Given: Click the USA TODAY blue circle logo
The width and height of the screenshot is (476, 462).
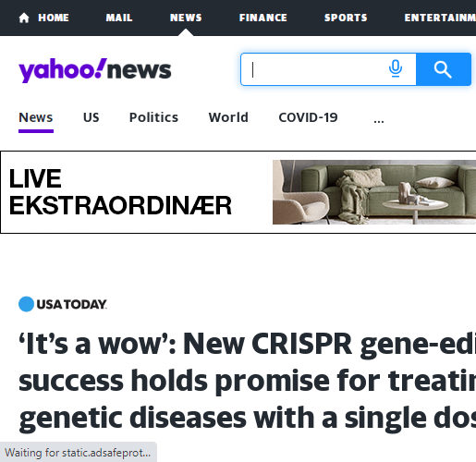Looking at the screenshot, I should click(x=26, y=304).
